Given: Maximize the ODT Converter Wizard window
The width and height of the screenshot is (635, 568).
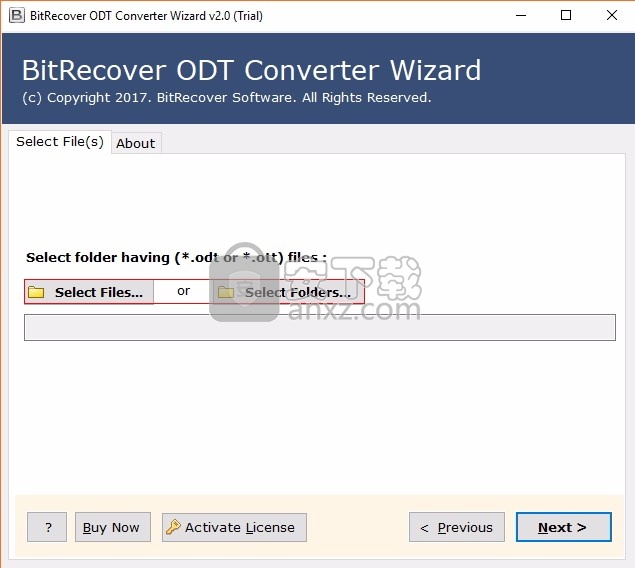Looking at the screenshot, I should (x=566, y=15).
